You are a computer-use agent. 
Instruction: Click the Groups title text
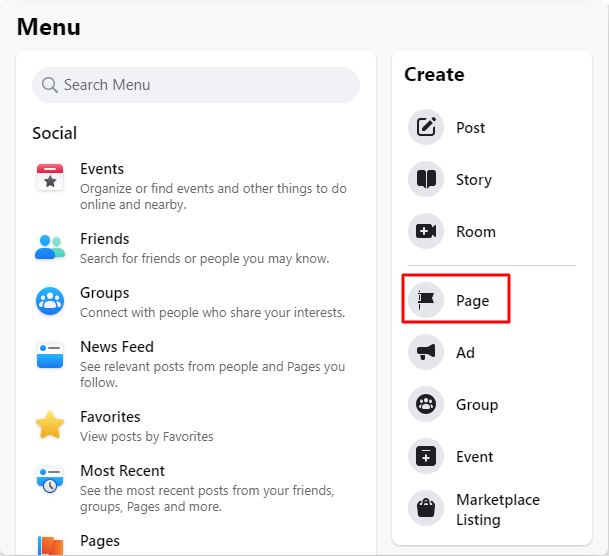(x=104, y=293)
